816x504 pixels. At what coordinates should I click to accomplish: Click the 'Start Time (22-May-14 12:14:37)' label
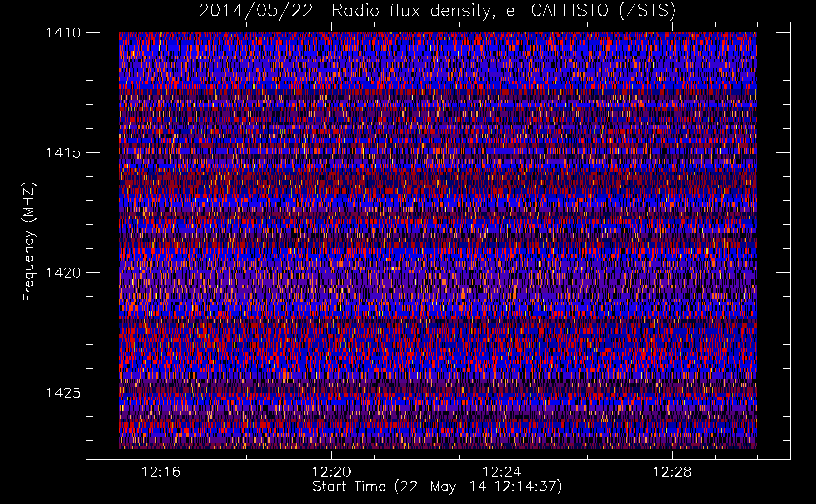[437, 487]
